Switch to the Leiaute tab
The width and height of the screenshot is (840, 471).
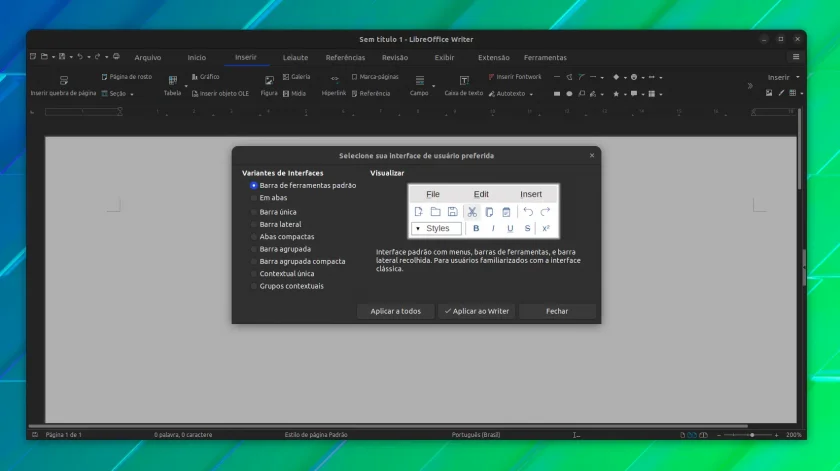click(x=295, y=57)
